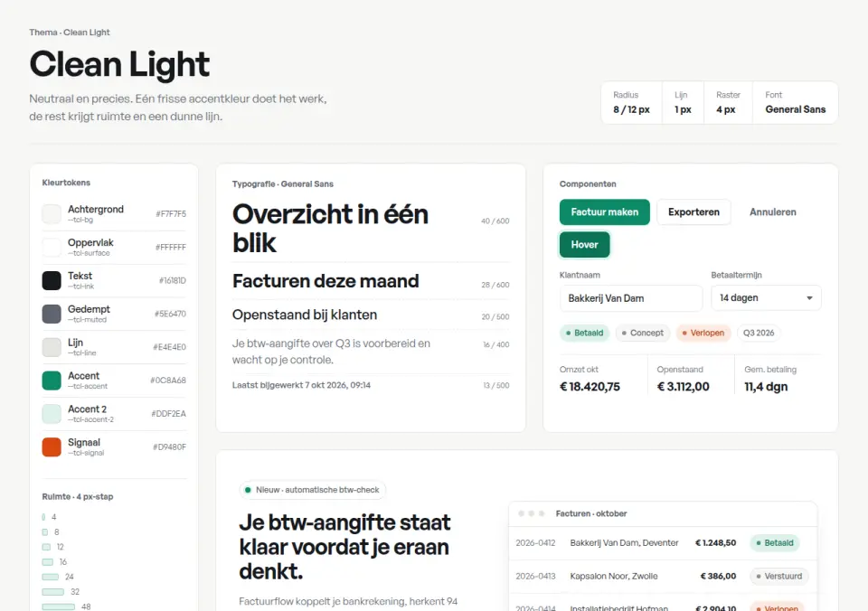Click the Achtergrond color swatch
Viewport: 868px width, 611px height.
point(52,214)
